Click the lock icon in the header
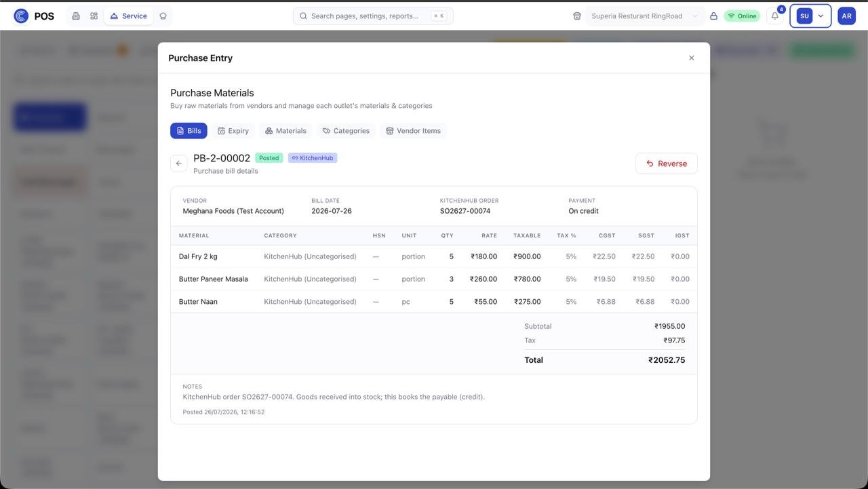868x489 pixels. click(713, 16)
